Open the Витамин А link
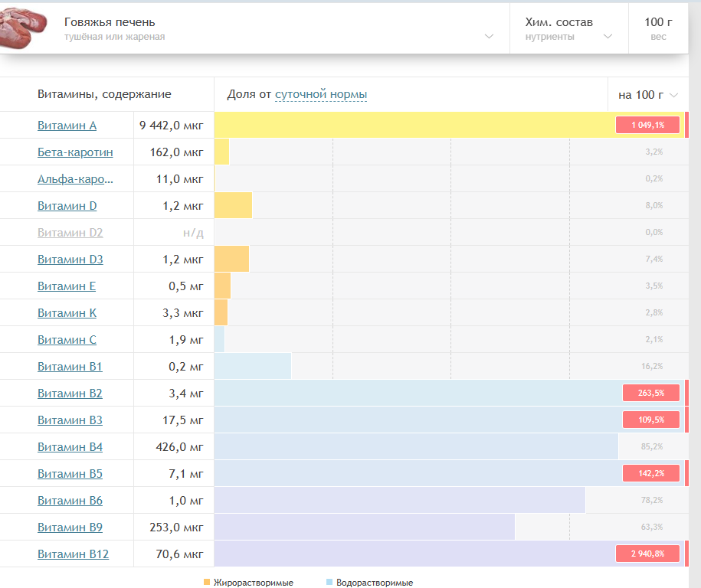Image resolution: width=701 pixels, height=588 pixels. (x=67, y=126)
